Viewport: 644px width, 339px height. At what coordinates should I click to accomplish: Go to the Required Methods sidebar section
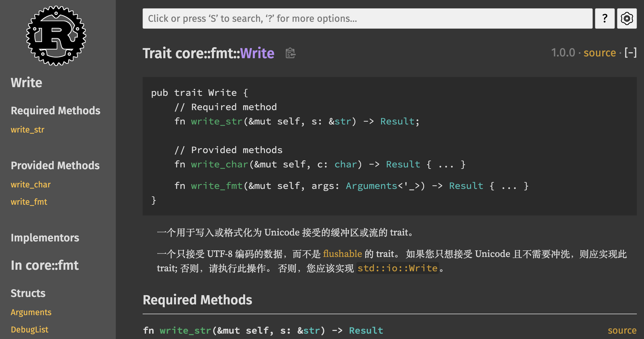coord(56,110)
